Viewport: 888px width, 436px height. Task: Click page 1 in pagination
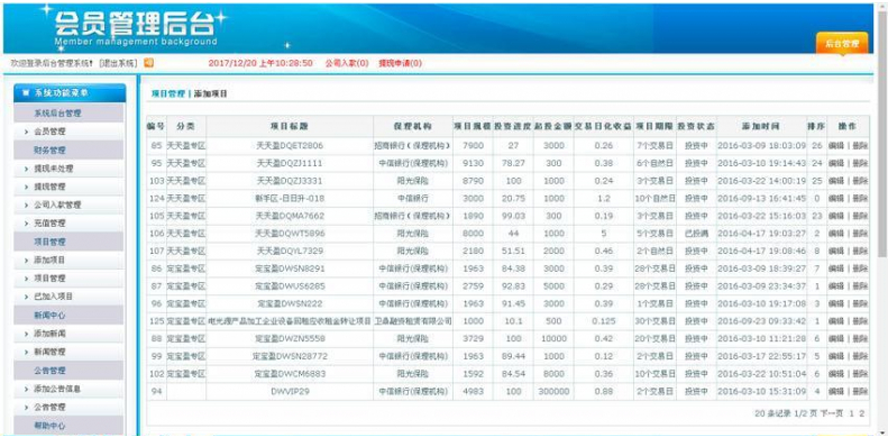point(851,414)
